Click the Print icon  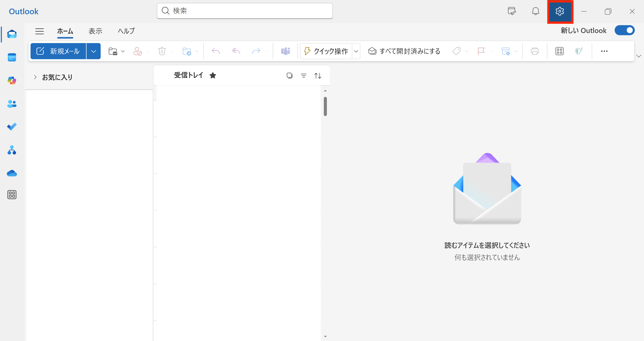(x=535, y=51)
